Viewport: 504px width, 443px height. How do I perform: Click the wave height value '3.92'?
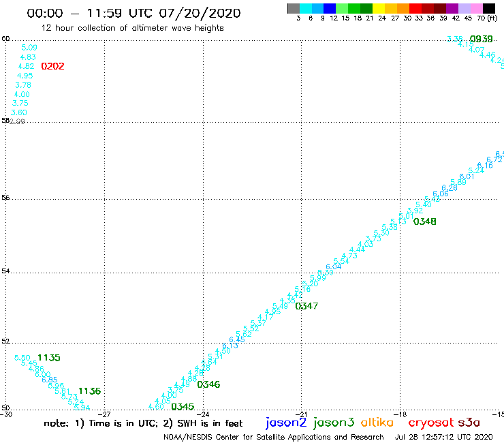point(415,211)
